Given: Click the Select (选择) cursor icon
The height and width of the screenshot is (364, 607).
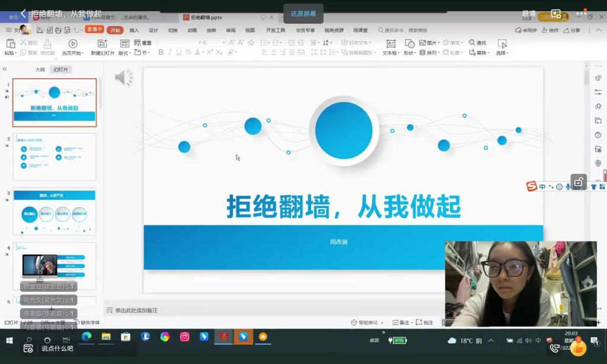Looking at the screenshot, I should click(502, 44).
